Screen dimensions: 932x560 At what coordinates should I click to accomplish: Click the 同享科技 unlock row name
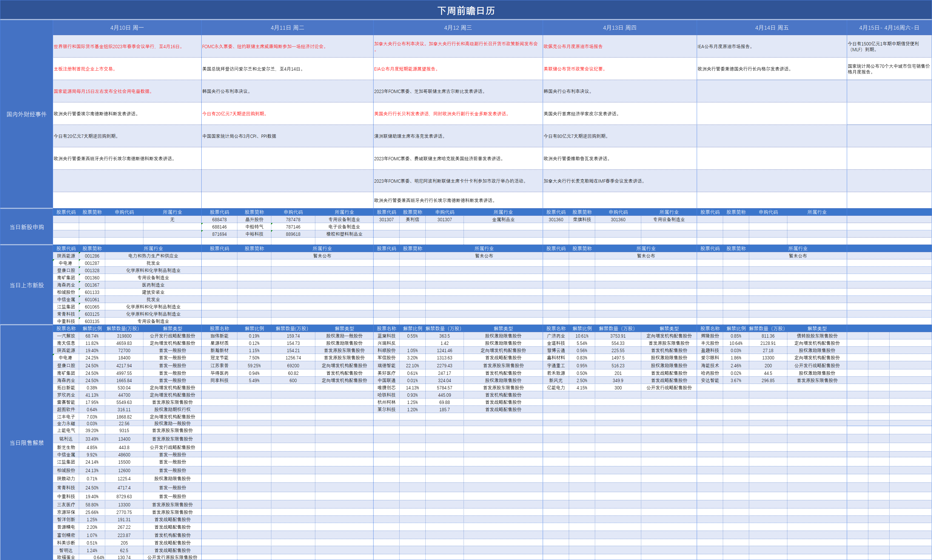pyautogui.click(x=219, y=380)
